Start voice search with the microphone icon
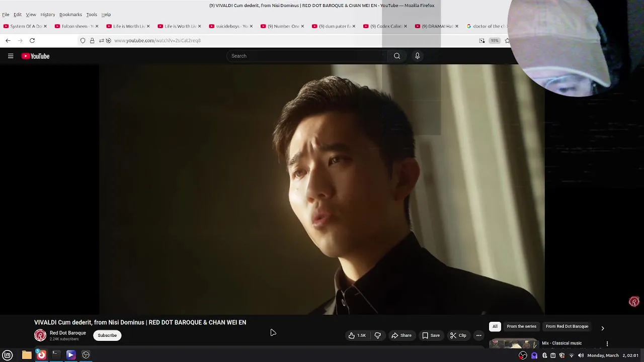This screenshot has height=362, width=644. pos(417,56)
